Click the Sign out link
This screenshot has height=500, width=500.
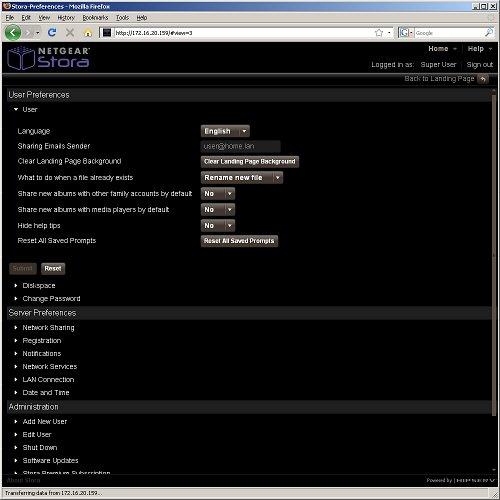pyautogui.click(x=479, y=65)
